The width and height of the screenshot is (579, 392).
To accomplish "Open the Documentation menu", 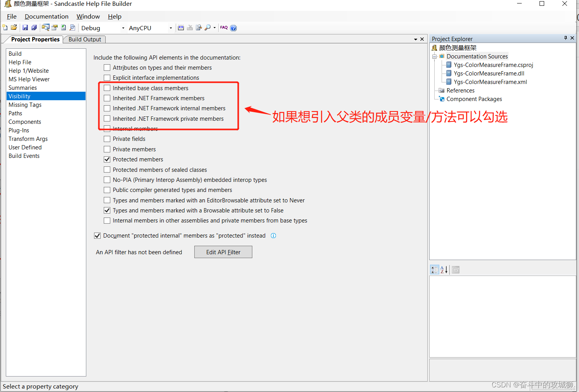I will [x=46, y=16].
